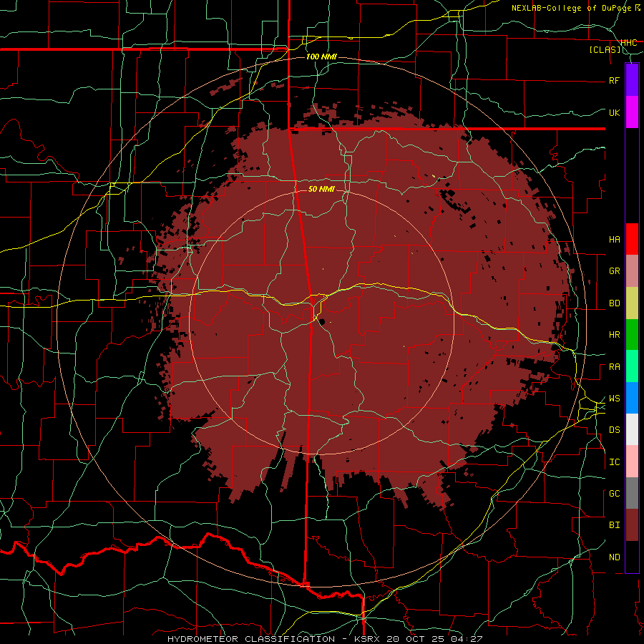644x644 pixels.
Task: Click the [CLAS] legend heading
Action: 605,49
